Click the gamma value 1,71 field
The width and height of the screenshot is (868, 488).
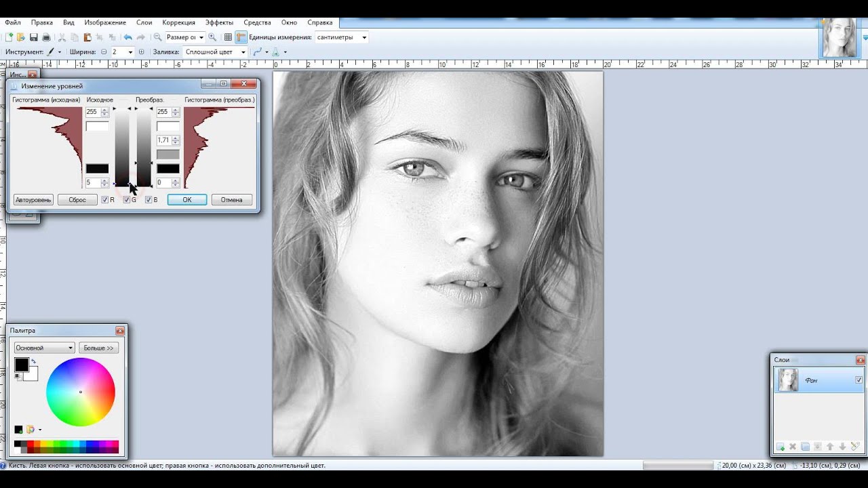click(168, 140)
